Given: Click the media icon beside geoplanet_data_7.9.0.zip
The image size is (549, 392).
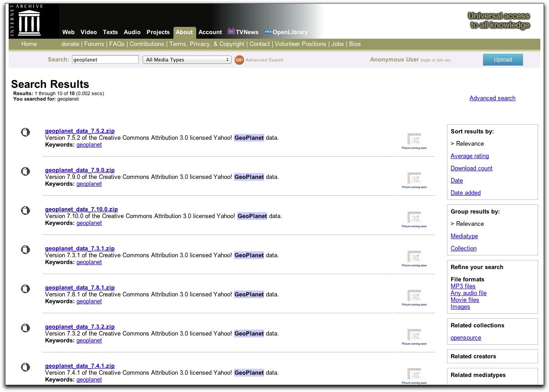Looking at the screenshot, I should click(x=25, y=171).
